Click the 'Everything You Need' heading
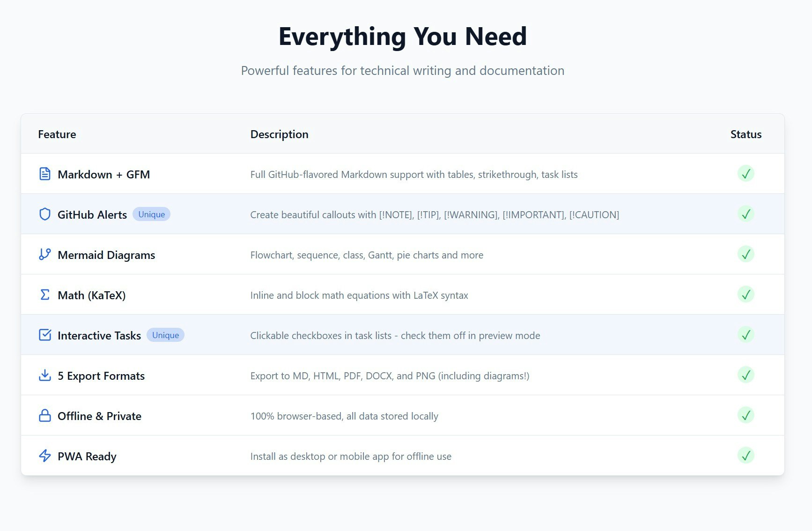 pyautogui.click(x=403, y=37)
